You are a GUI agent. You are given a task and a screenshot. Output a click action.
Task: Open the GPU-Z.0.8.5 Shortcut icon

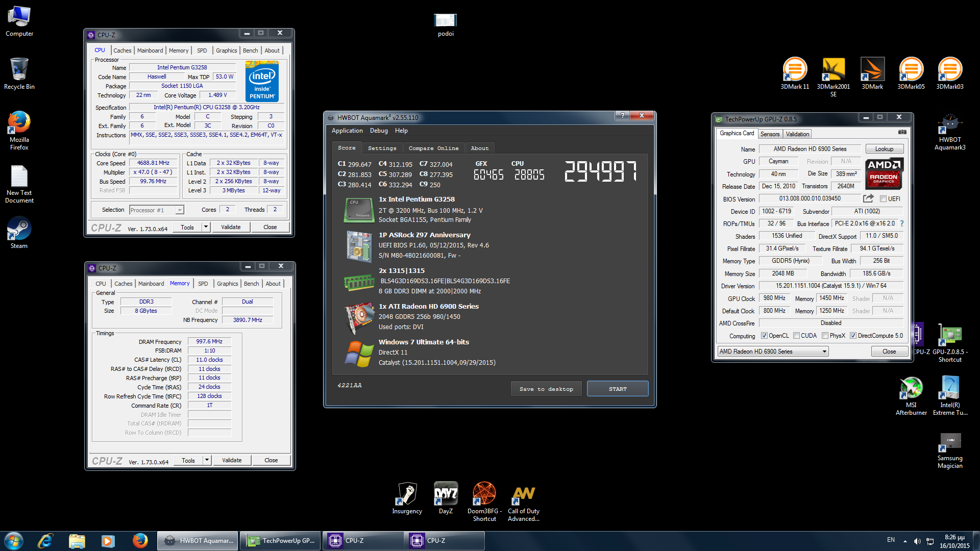(950, 343)
